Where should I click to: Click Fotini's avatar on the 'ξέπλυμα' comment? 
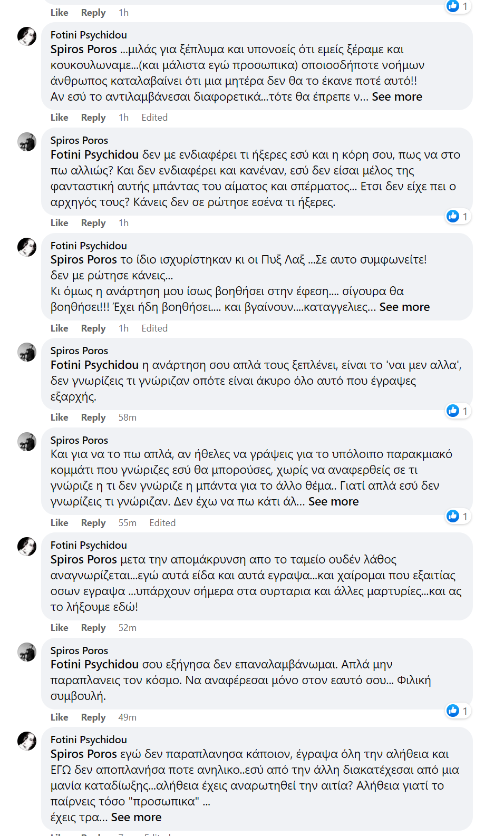coord(27,36)
